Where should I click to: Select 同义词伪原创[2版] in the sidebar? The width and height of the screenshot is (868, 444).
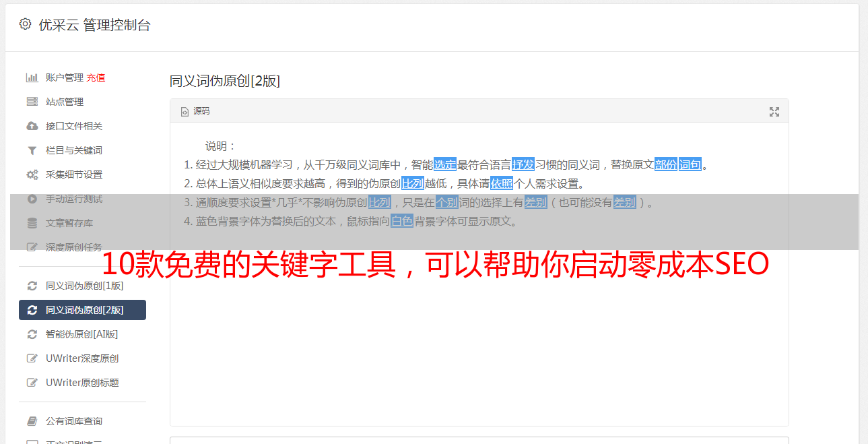tap(82, 310)
